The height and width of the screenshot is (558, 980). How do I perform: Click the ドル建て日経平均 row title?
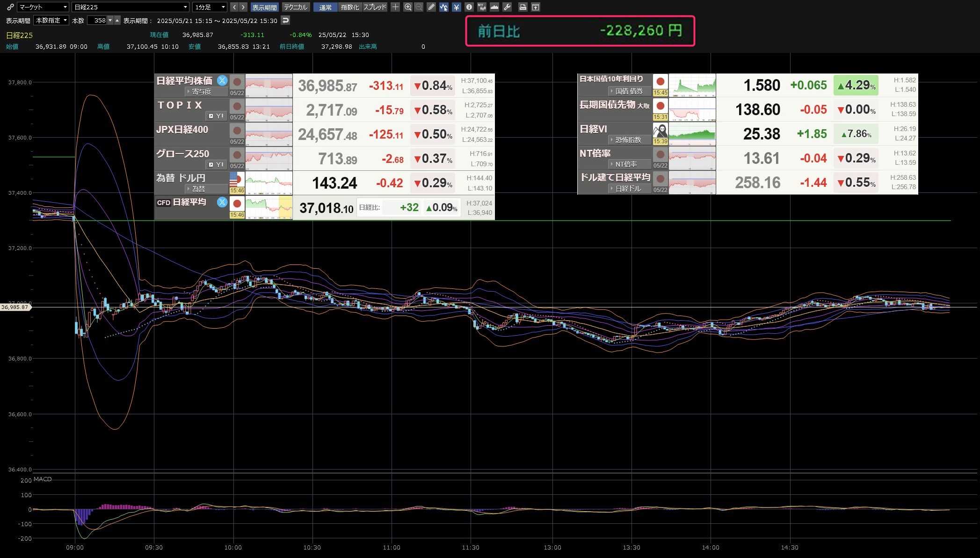tap(615, 177)
